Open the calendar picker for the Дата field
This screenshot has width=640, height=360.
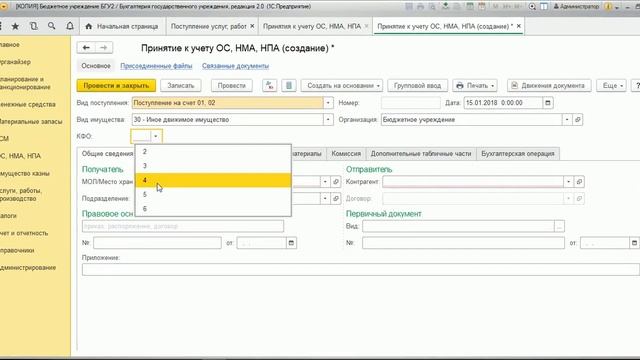pyautogui.click(x=548, y=103)
